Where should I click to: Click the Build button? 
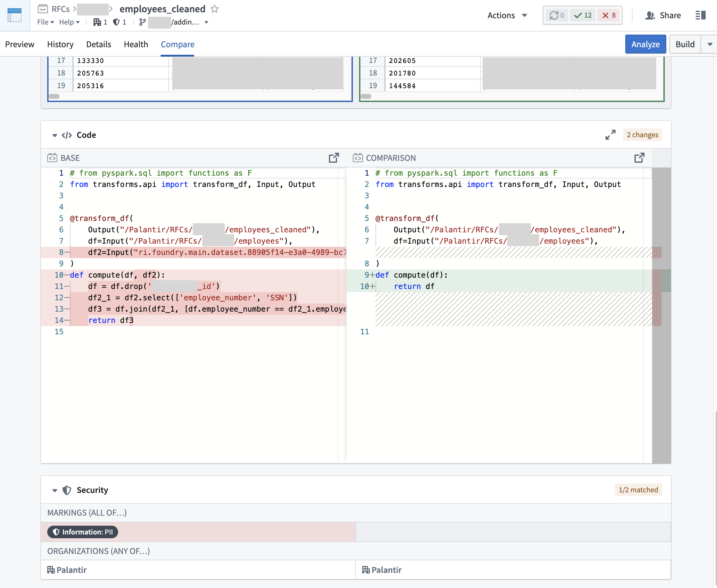(685, 44)
